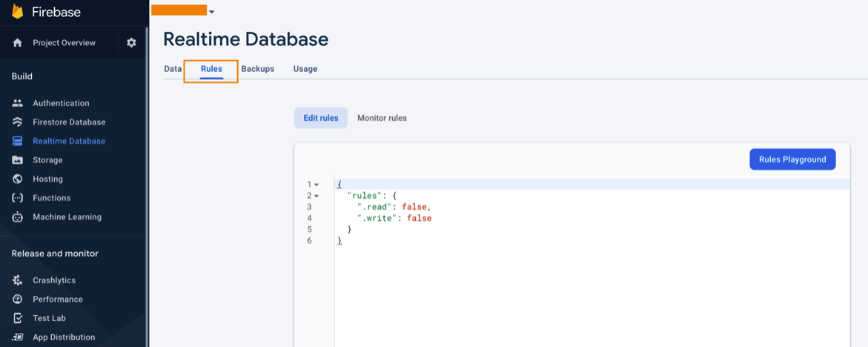This screenshot has height=347, width=868.
Task: Click the Firebase flame logo
Action: 18,12
